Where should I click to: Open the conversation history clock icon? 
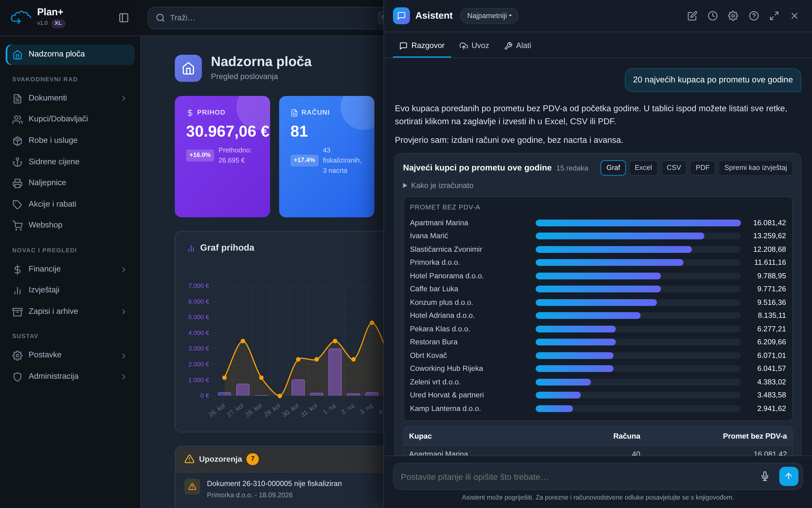click(x=712, y=16)
